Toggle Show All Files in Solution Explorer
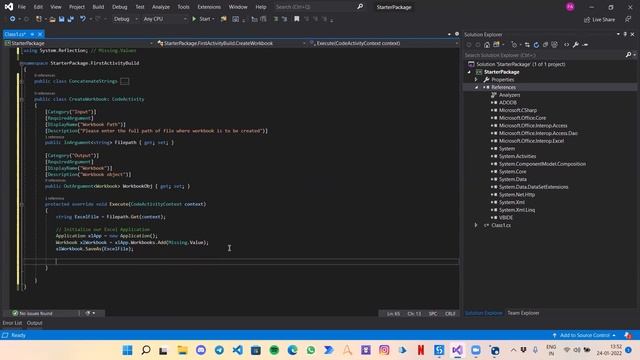The width and height of the screenshot is (640, 360). pos(554,45)
